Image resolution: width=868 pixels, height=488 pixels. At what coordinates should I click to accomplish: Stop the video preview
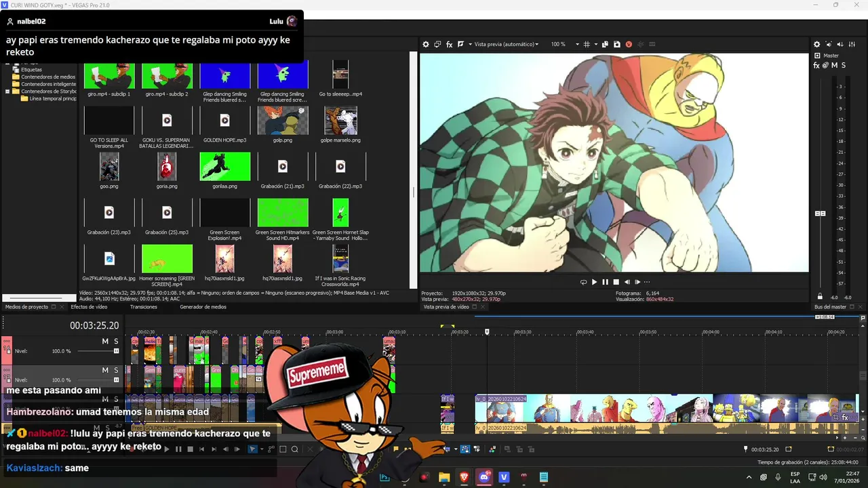tap(616, 282)
